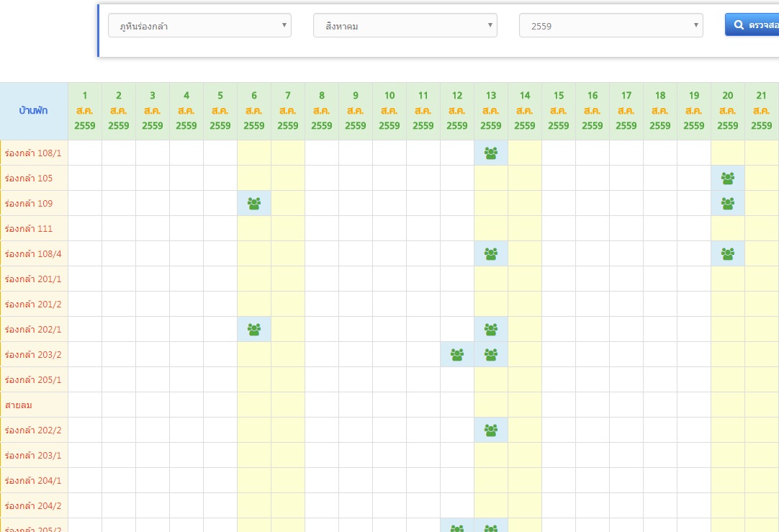The image size is (779, 532).
Task: Click group icon for ร่องกล้า 108/4 on day 20
Action: [728, 254]
